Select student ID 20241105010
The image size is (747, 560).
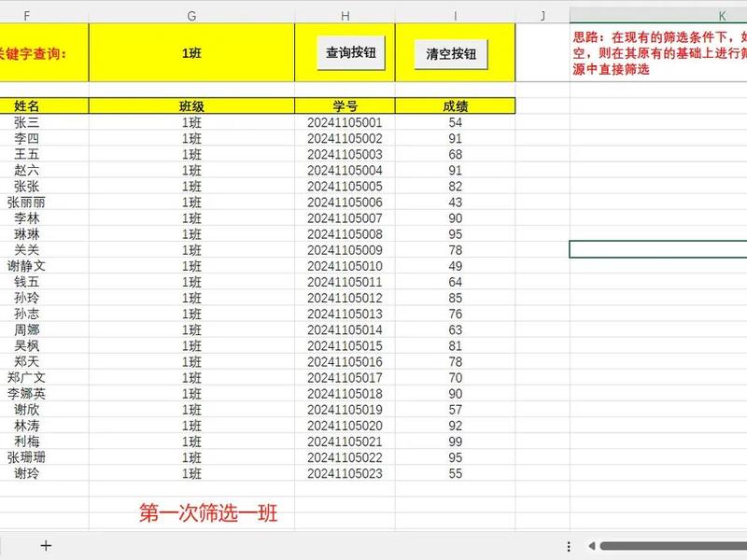click(345, 266)
